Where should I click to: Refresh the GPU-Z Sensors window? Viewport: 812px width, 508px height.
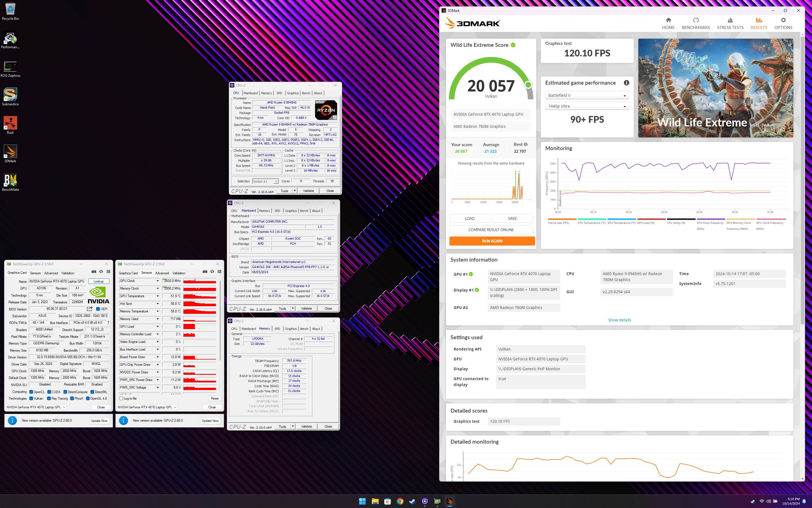[x=212, y=271]
